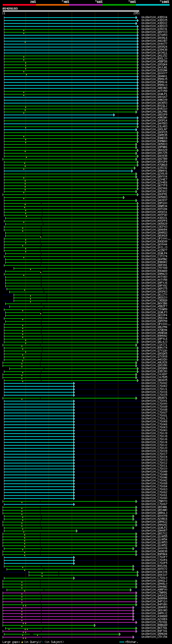Select the UniRef100_A9TK72 label
This screenshot has height=644, width=172.
(x=154, y=569)
